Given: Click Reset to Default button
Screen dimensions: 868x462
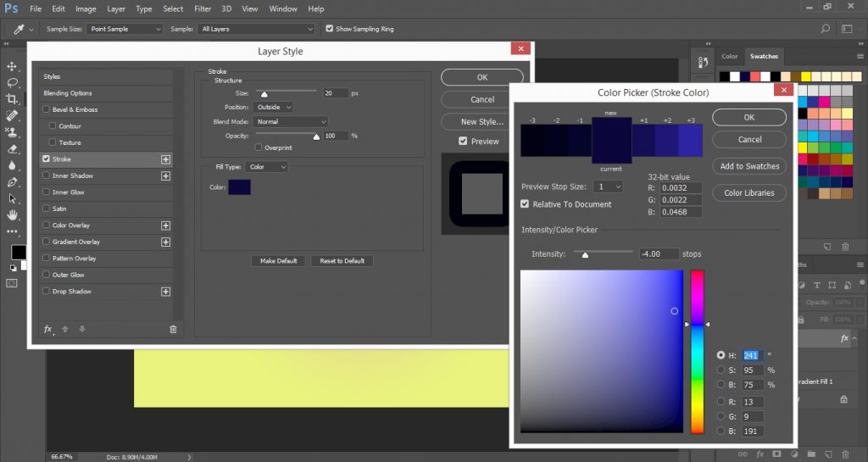Looking at the screenshot, I should coord(342,260).
